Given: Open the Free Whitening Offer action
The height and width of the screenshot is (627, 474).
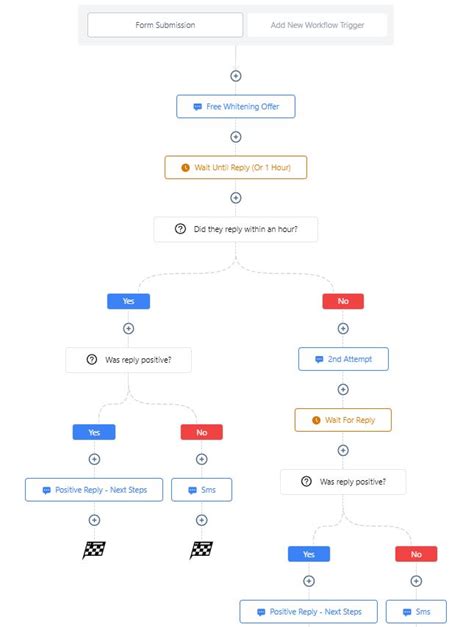Looking at the screenshot, I should tap(236, 106).
